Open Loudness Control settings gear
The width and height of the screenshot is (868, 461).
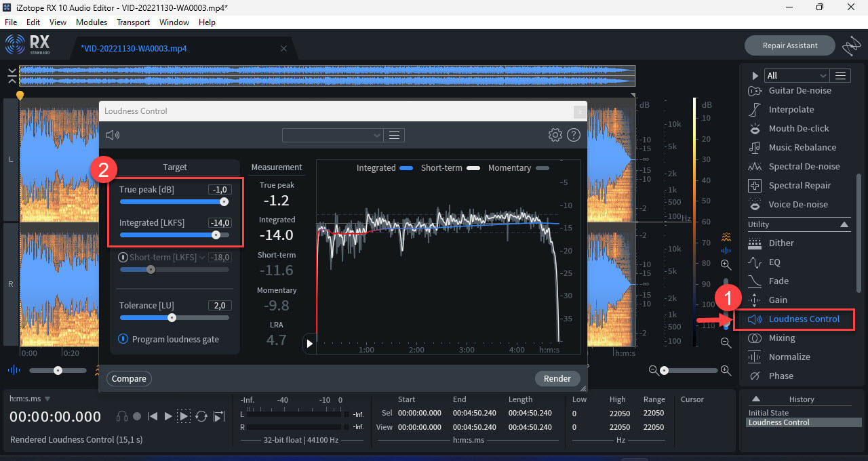point(555,135)
